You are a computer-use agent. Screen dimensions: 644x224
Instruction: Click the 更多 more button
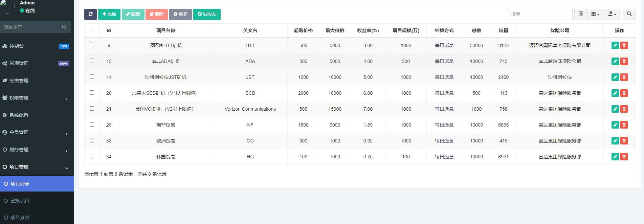(x=180, y=14)
